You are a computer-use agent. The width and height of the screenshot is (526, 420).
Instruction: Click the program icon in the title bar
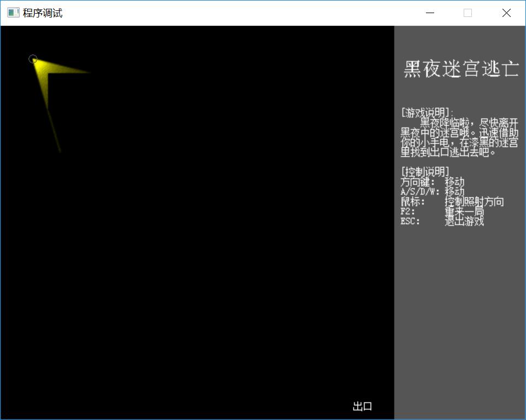tap(13, 12)
